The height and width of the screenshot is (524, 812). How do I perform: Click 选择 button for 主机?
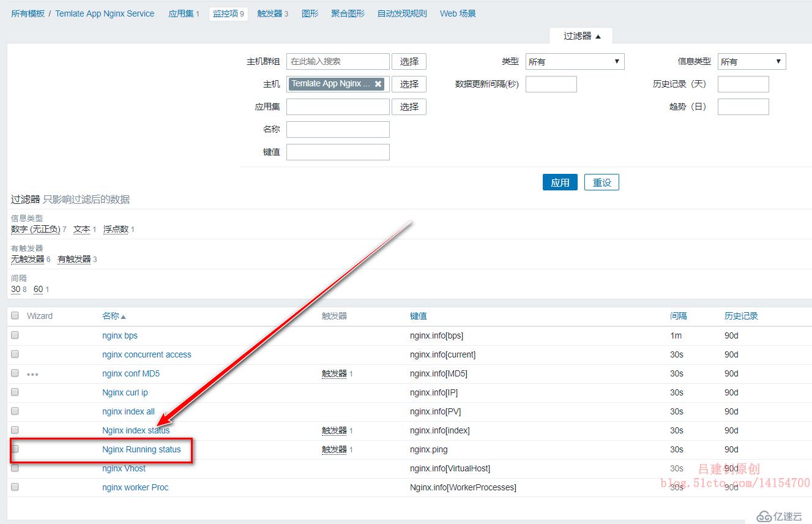[409, 84]
